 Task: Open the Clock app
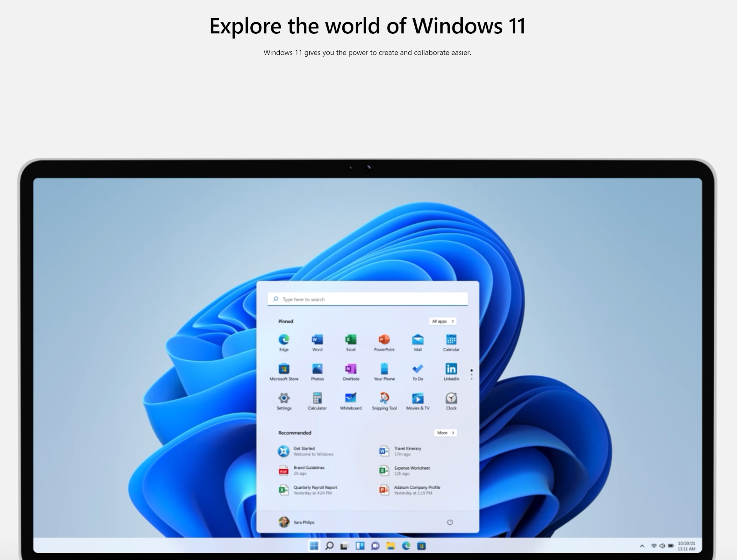tap(451, 401)
